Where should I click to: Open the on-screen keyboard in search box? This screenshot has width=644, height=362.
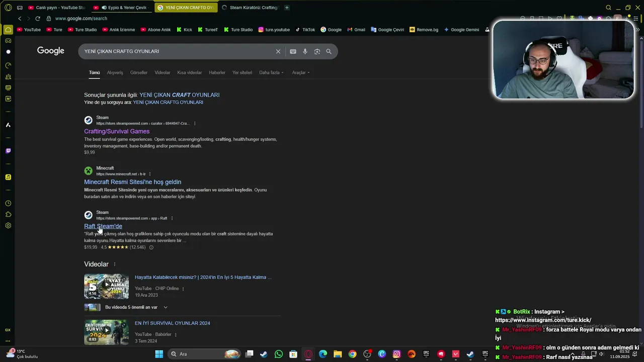point(293,51)
